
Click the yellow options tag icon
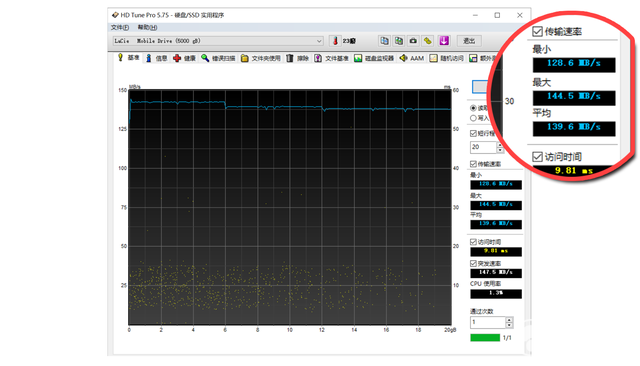point(428,41)
